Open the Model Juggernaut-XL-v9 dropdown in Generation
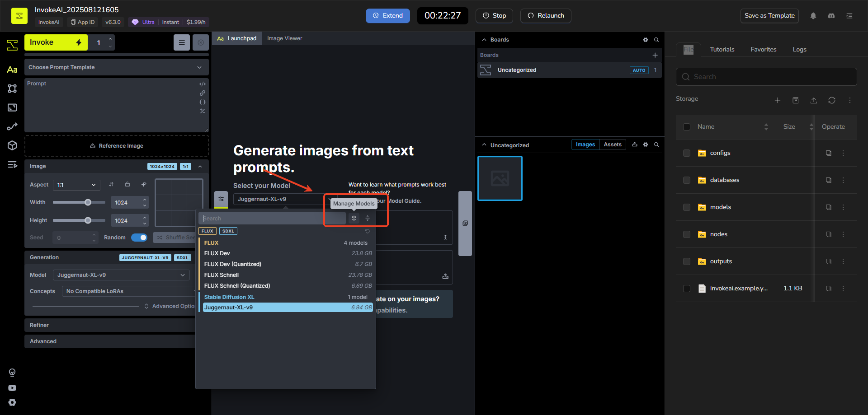Image resolution: width=868 pixels, height=415 pixels. click(x=121, y=275)
